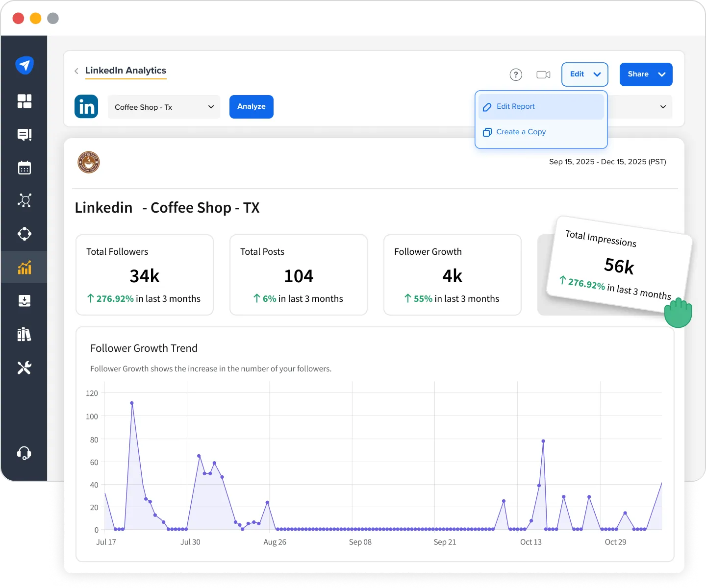Expand the Coffee Shop - Tx dropdown

pyautogui.click(x=164, y=107)
